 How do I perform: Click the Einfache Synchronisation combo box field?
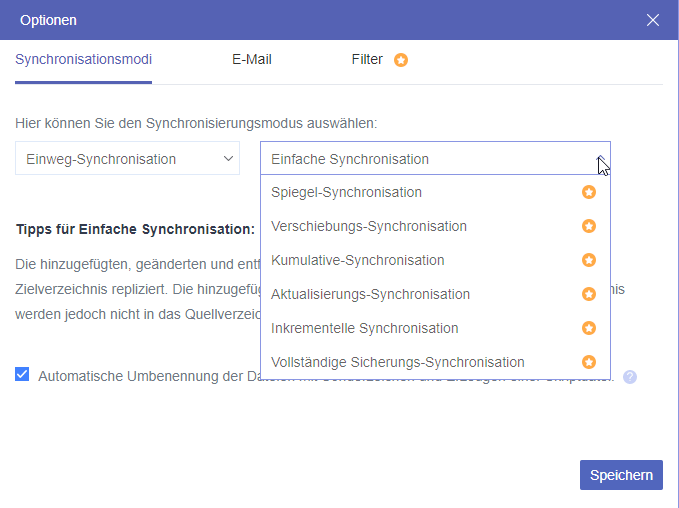pos(420,159)
